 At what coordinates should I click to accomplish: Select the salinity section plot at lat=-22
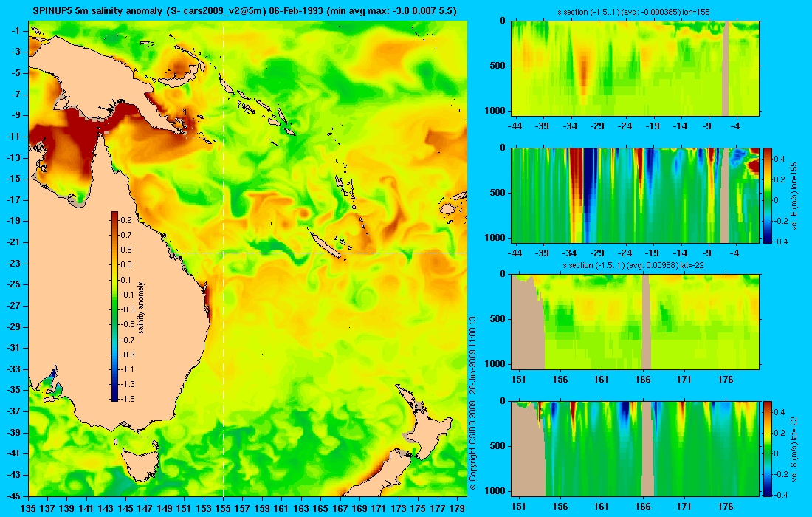(x=635, y=322)
